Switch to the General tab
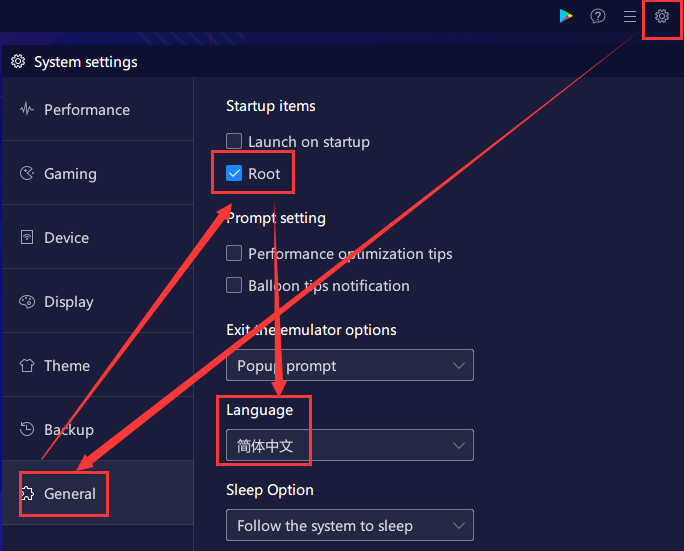684x551 pixels. (98, 493)
